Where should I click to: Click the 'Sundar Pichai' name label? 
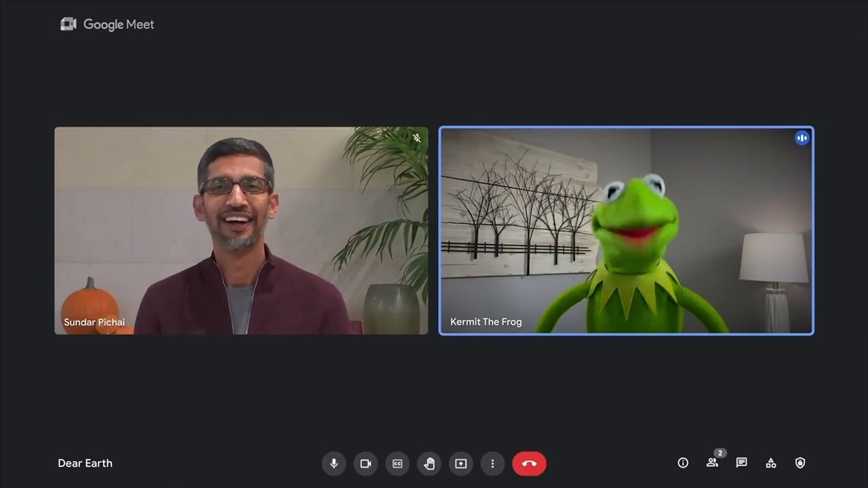[94, 322]
